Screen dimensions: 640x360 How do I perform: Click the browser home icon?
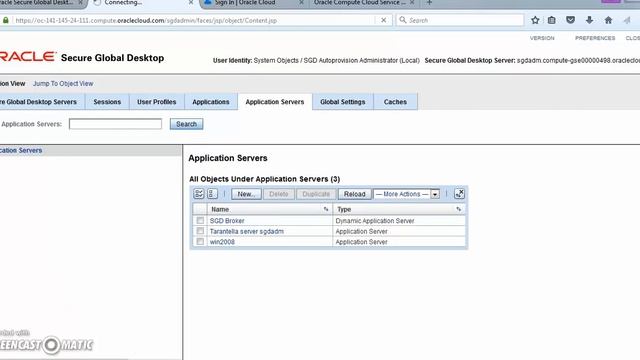point(608,20)
